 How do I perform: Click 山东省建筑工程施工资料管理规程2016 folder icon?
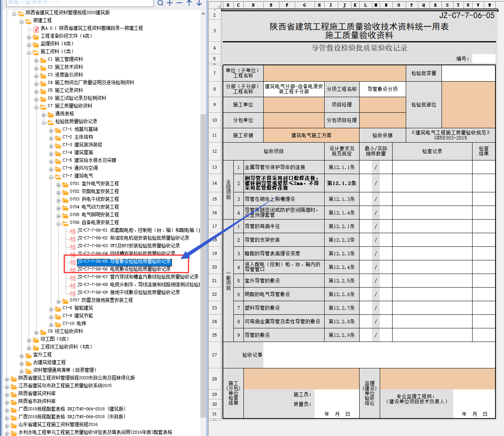(x=14, y=425)
